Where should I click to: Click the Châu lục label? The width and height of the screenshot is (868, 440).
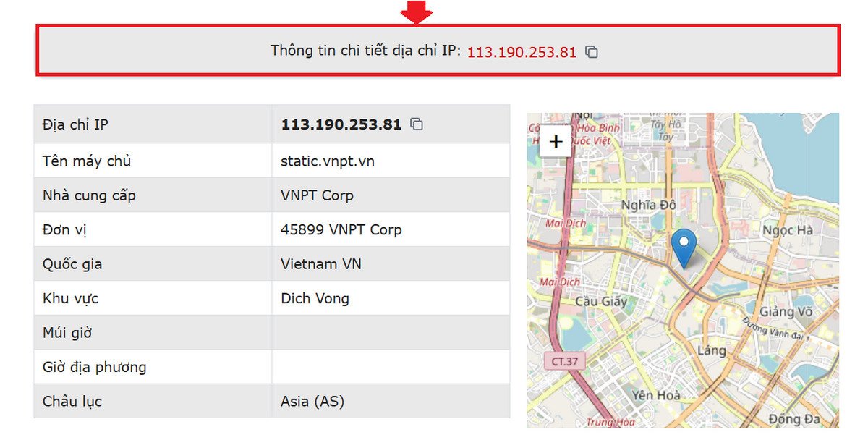click(x=72, y=401)
